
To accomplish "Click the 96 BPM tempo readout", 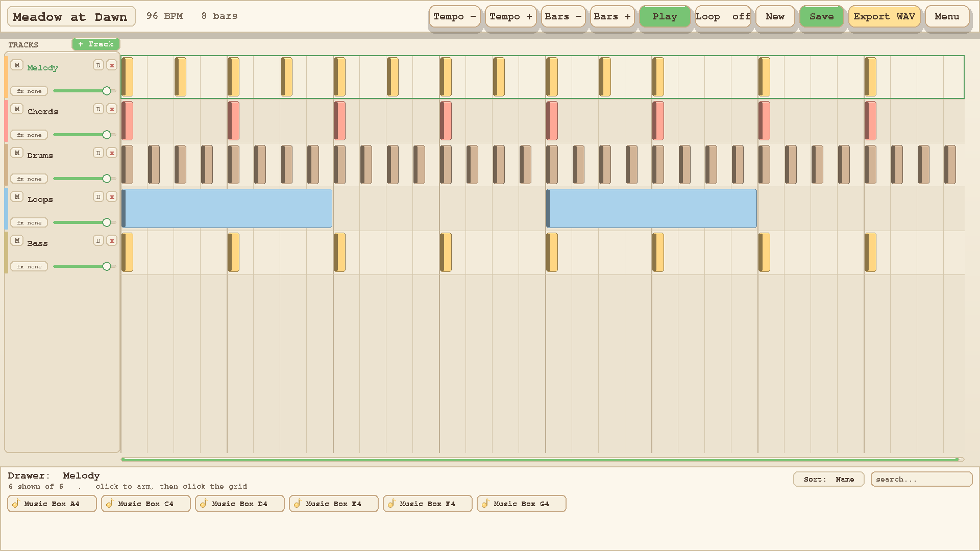I will [x=165, y=16].
